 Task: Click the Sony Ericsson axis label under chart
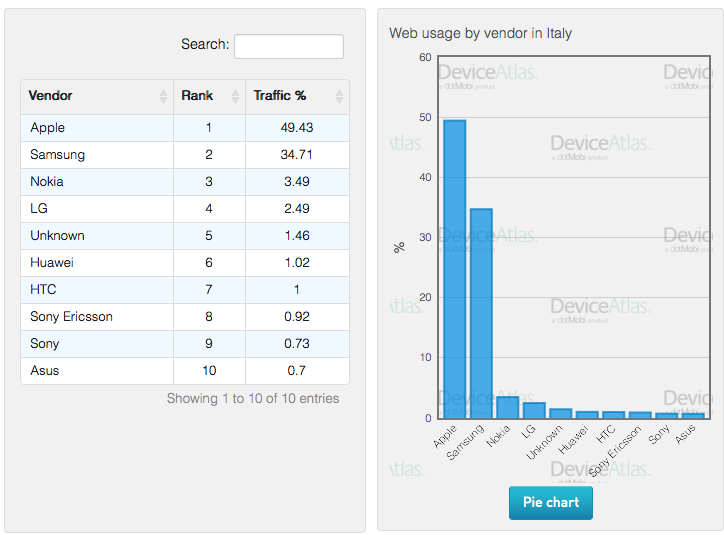coord(615,451)
